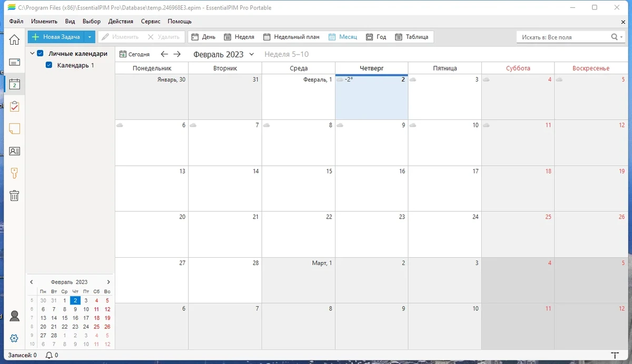Switch to Год view
The image size is (632, 364).
point(376,37)
